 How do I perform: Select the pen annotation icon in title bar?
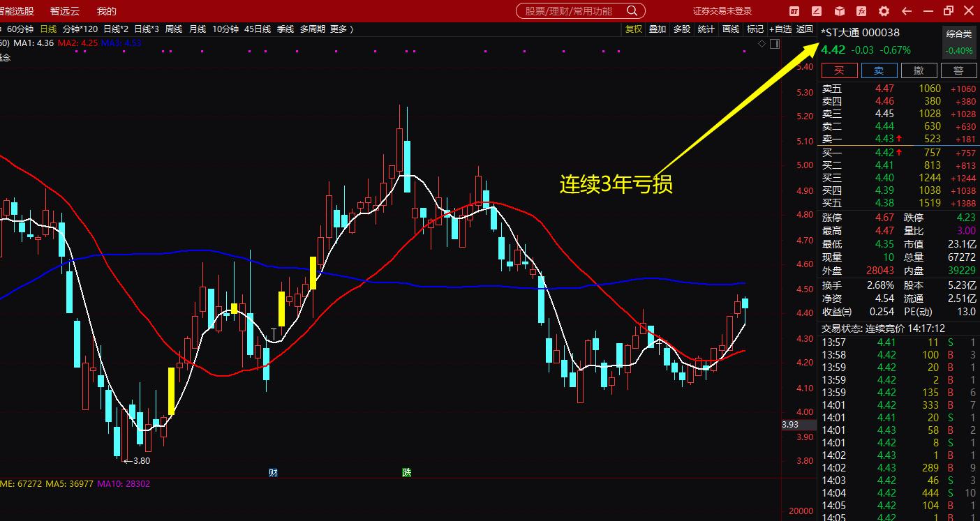(x=816, y=11)
